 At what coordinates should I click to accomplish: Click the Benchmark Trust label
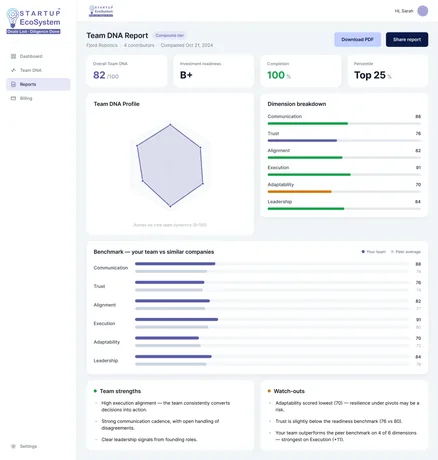point(99,286)
